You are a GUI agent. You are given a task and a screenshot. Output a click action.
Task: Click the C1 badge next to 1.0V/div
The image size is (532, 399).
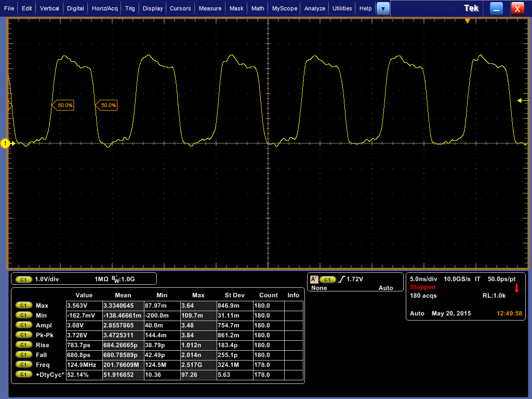point(24,279)
